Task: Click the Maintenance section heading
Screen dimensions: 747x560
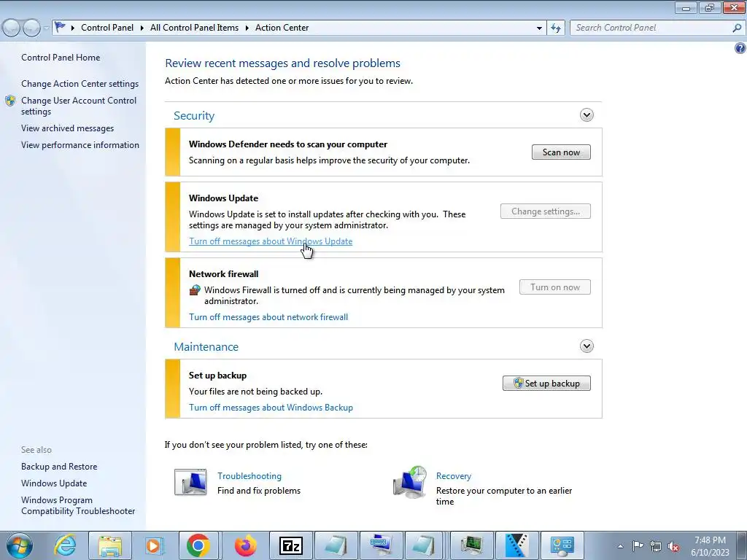Action: (206, 346)
